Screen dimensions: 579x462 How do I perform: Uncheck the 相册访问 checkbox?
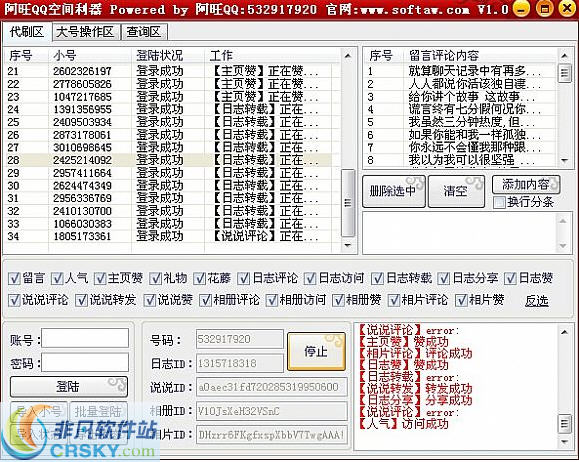272,300
